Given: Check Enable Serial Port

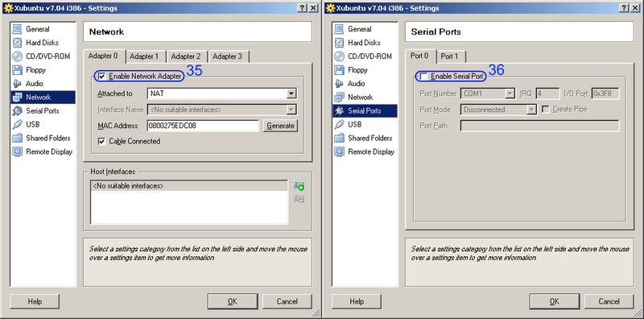Looking at the screenshot, I should click(x=424, y=77).
